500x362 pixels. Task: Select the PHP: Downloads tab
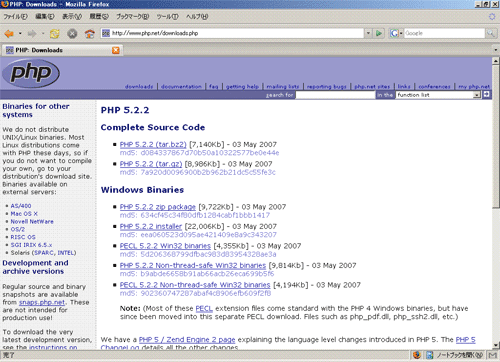pos(63,50)
